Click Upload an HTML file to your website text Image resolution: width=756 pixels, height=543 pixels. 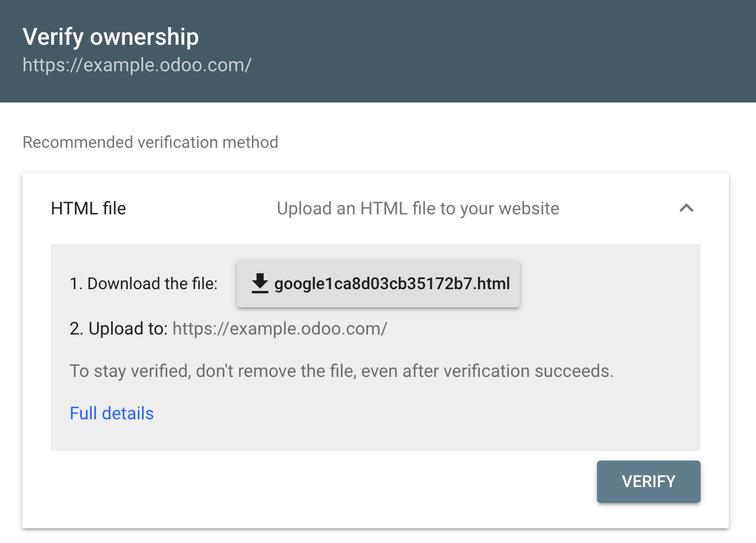(417, 208)
